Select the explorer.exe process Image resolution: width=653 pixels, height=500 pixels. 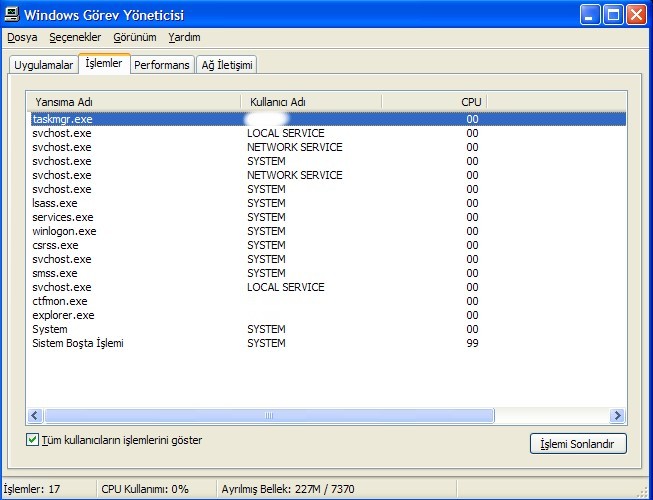tap(63, 315)
